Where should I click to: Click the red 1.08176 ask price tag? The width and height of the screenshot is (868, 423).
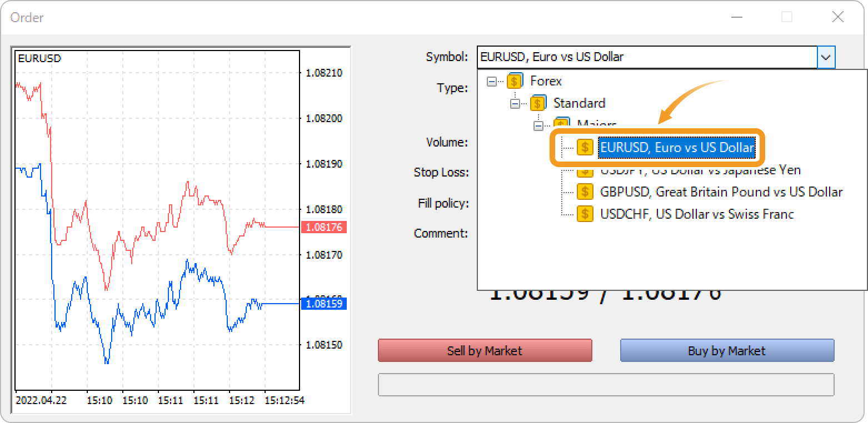[324, 227]
